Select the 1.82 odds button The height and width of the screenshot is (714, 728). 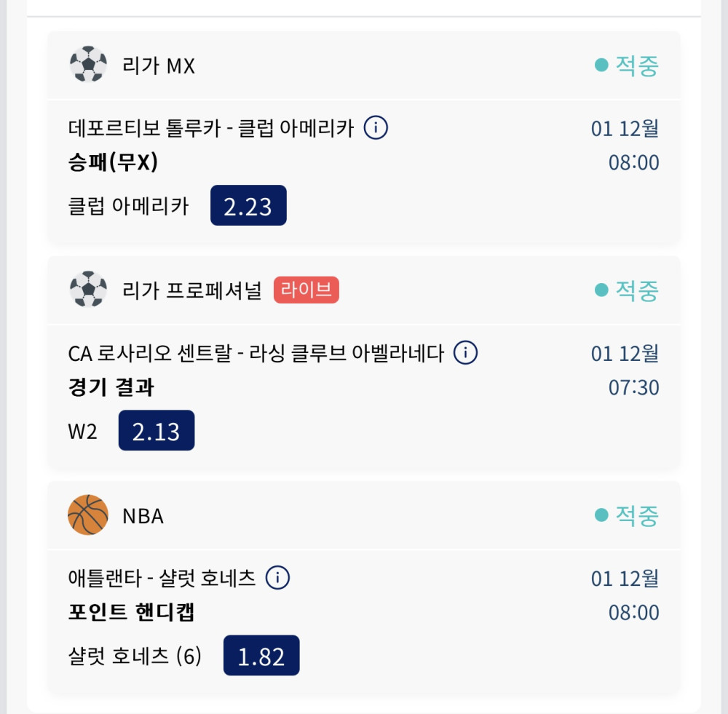tap(261, 656)
